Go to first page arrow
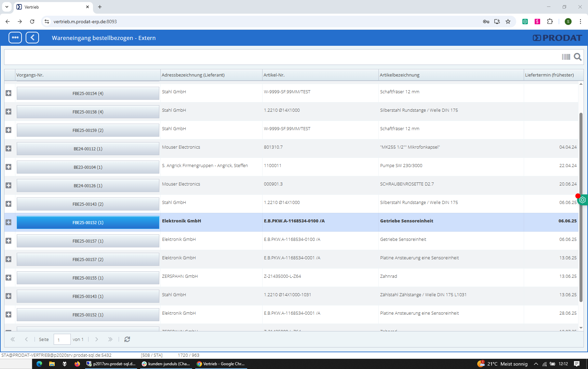The width and height of the screenshot is (588, 369). [x=13, y=339]
